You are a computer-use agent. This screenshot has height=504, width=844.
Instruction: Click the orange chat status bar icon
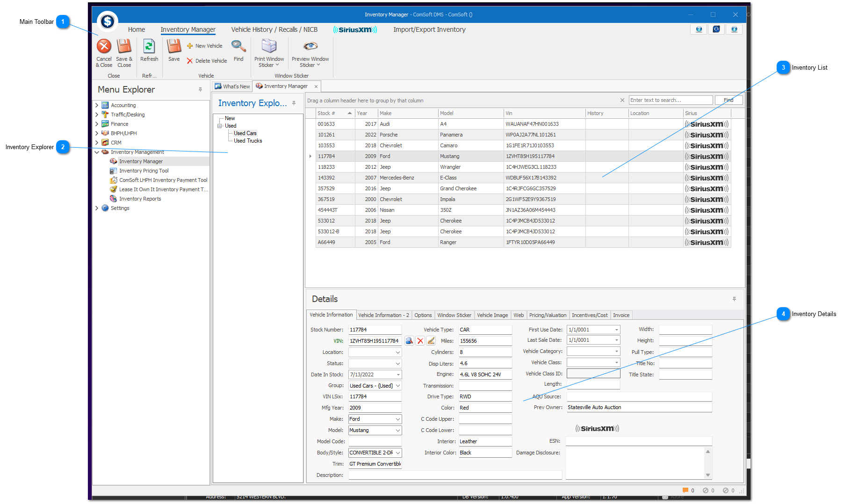pyautogui.click(x=685, y=490)
